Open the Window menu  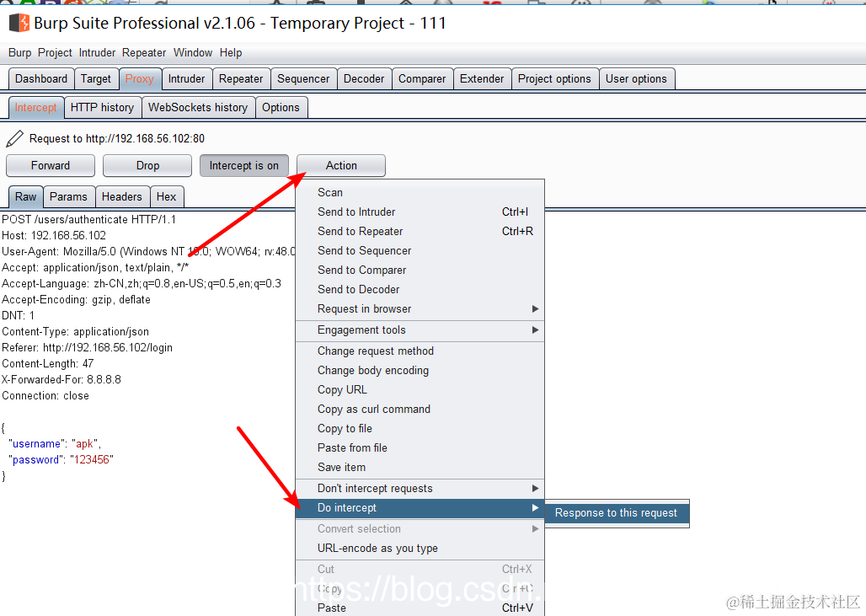tap(193, 52)
